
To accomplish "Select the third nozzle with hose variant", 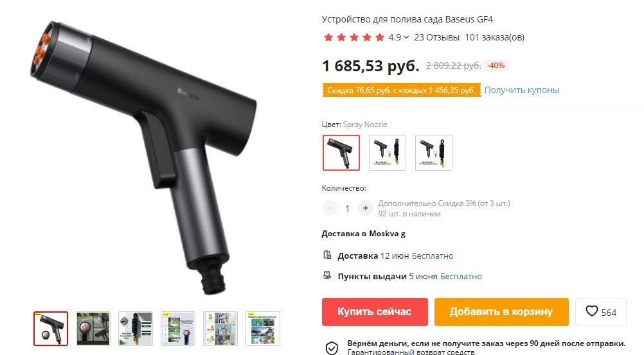I will 434,153.
